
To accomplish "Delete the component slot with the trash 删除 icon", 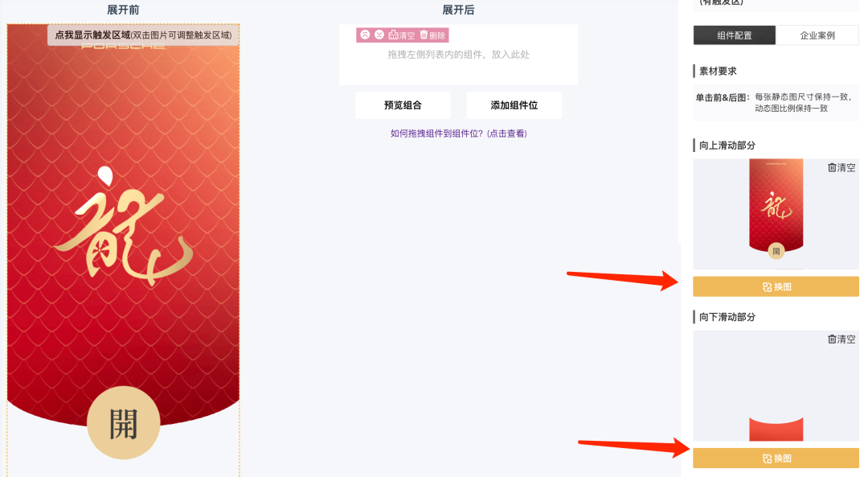I will [x=432, y=35].
